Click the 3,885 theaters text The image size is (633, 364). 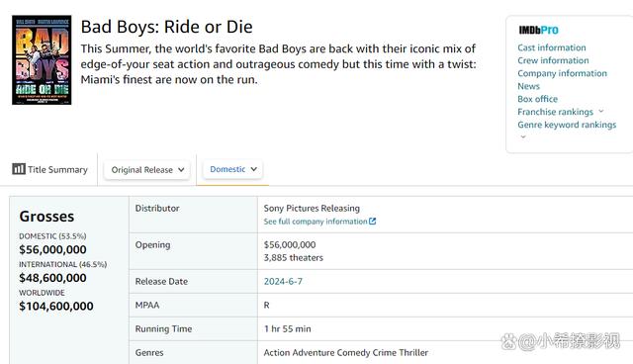[294, 258]
